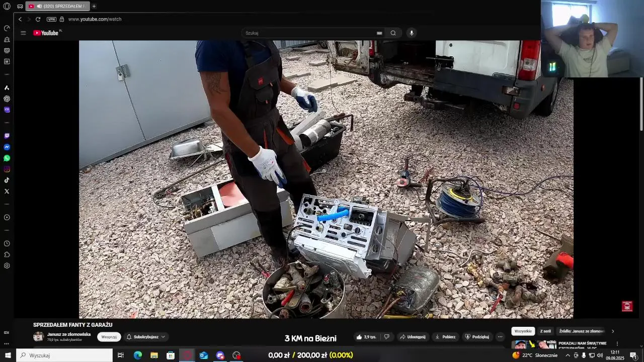The image size is (644, 362).
Task: Click the video player to pause
Action: [326, 179]
